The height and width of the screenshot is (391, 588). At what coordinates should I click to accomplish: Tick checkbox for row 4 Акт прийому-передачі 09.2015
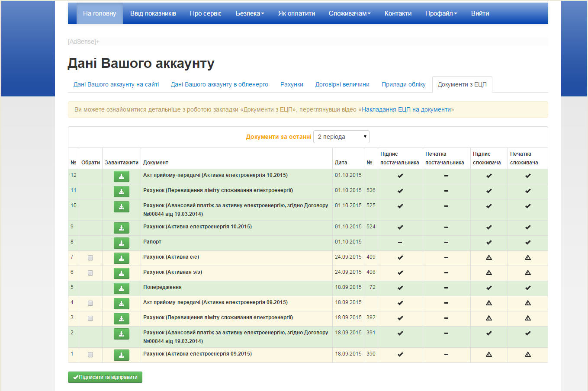pos(90,303)
